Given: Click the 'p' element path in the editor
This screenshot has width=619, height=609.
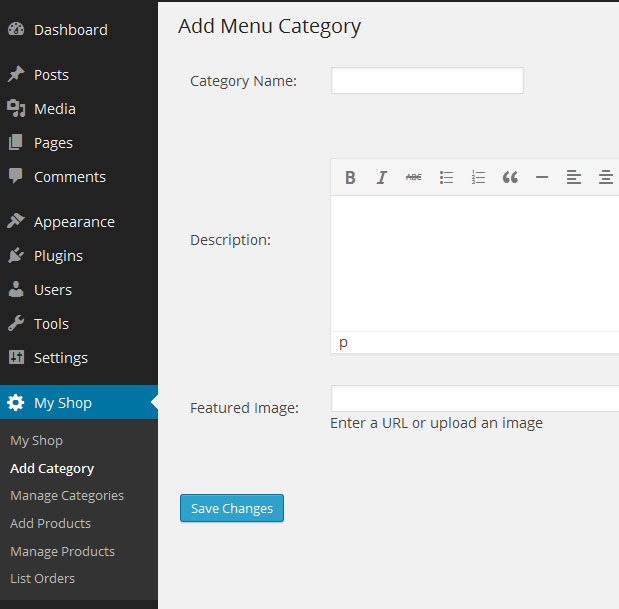Looking at the screenshot, I should pyautogui.click(x=343, y=343).
